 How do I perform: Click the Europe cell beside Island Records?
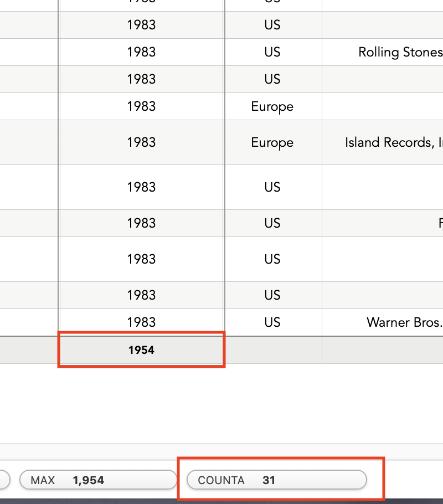[x=272, y=142]
